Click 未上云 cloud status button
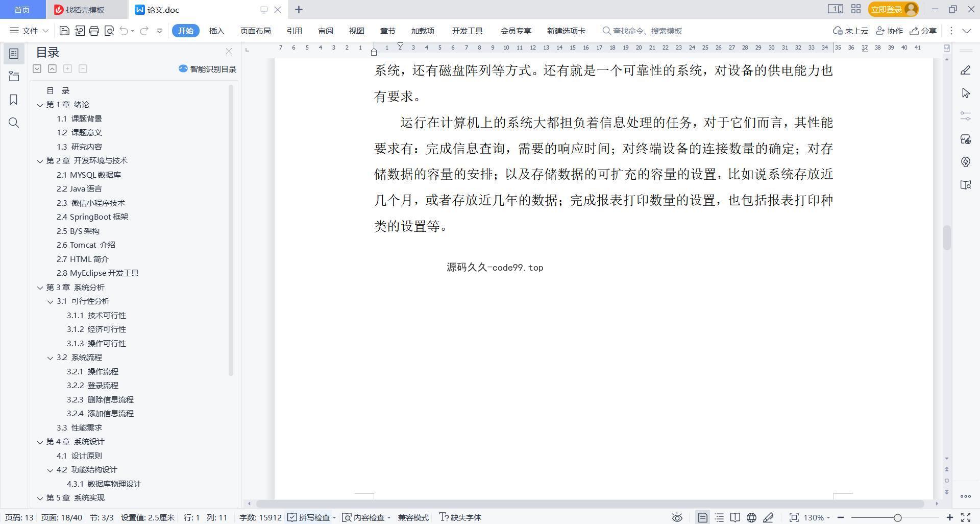The image size is (980, 524). pos(851,31)
